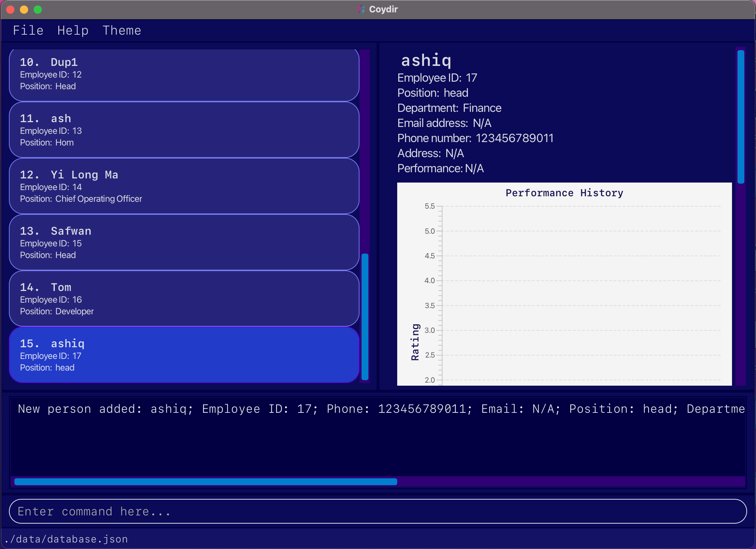Select the Yi Long Ma card
The width and height of the screenshot is (756, 549).
[184, 186]
